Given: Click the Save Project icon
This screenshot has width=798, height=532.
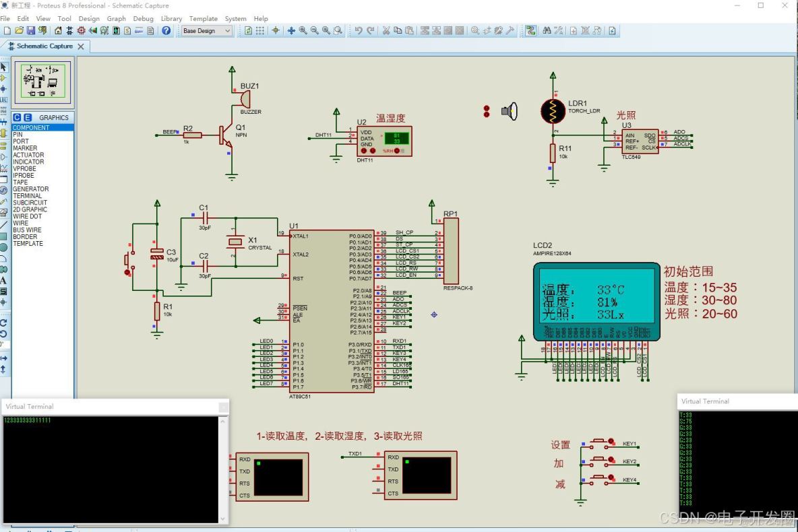Looking at the screenshot, I should point(31,31).
